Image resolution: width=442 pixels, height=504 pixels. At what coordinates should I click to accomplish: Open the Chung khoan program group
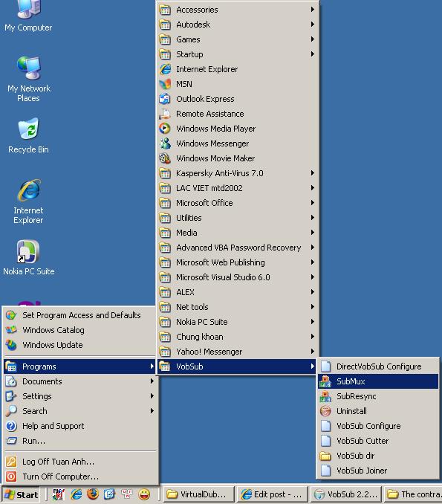(x=238, y=337)
